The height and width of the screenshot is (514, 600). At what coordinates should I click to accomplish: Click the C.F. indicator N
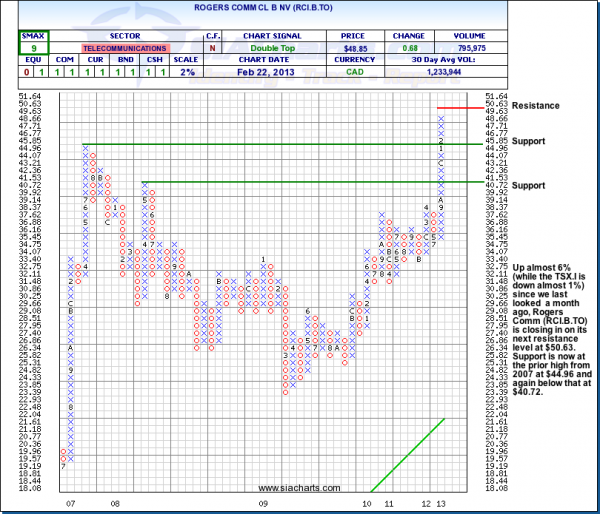[212, 47]
